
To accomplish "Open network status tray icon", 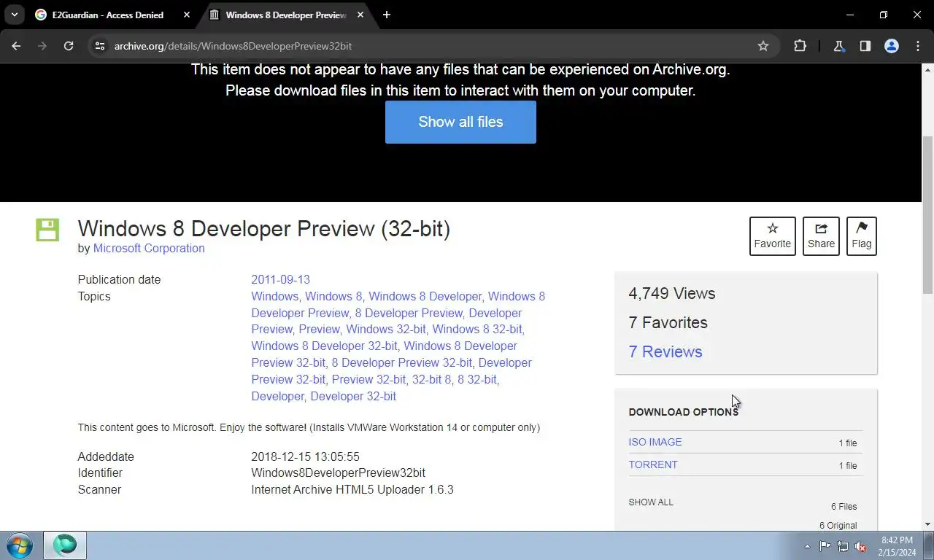I will click(x=843, y=546).
